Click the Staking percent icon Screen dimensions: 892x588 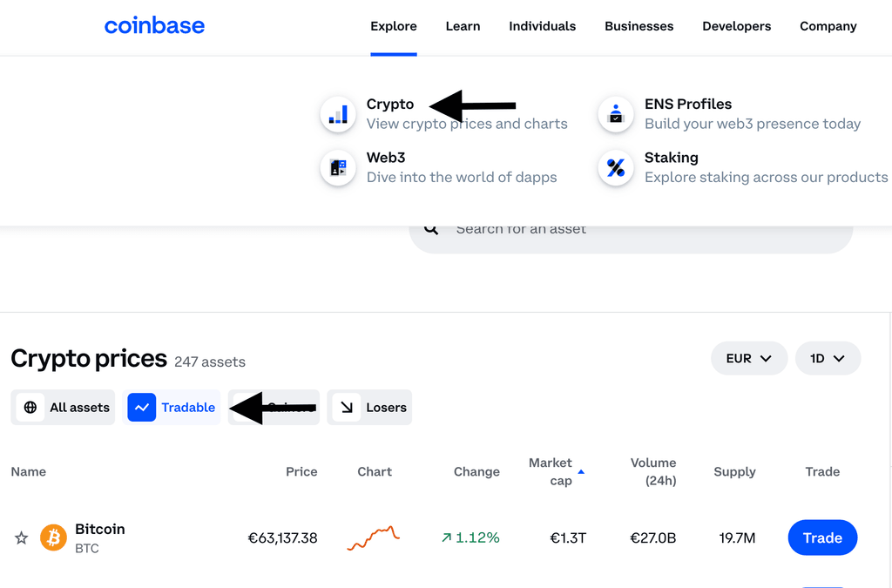616,167
